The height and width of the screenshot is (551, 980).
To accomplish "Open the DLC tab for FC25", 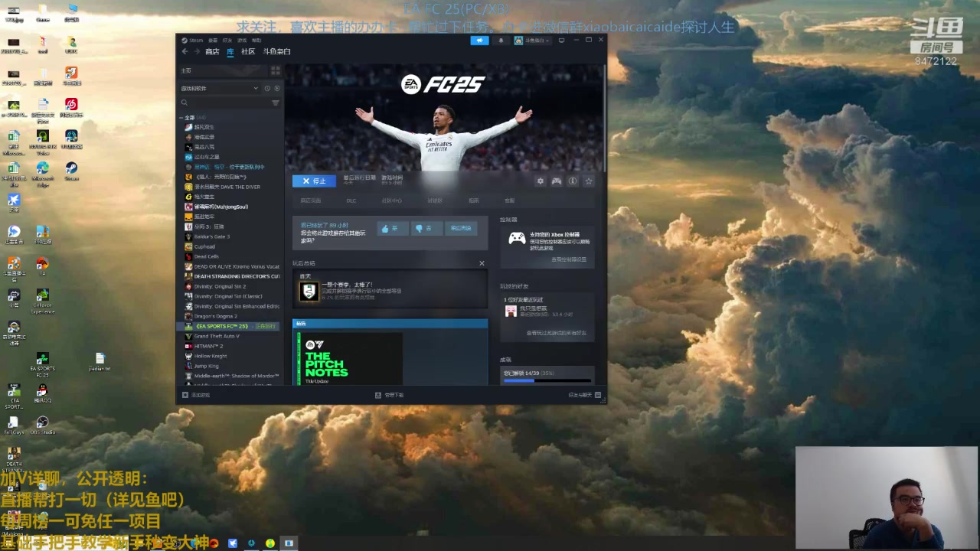I will click(x=351, y=201).
